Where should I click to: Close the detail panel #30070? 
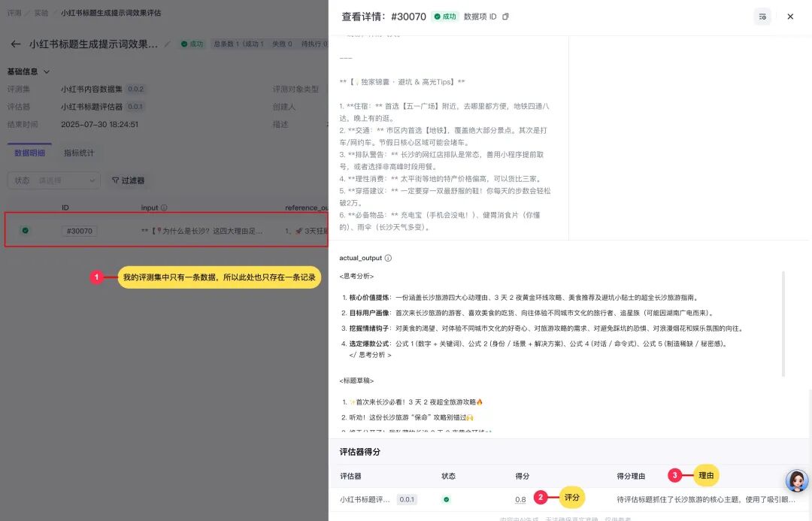tap(790, 17)
